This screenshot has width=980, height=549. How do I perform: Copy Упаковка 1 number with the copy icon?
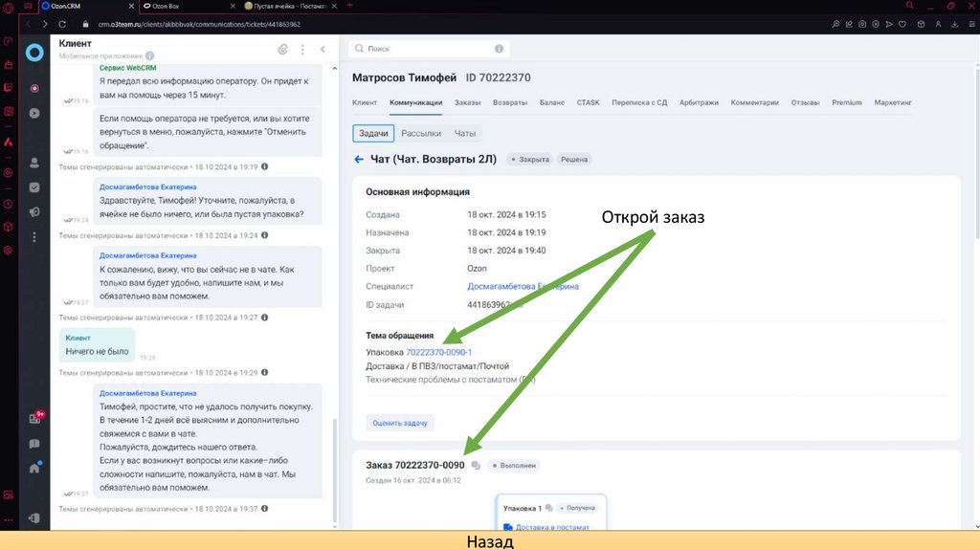coord(548,508)
